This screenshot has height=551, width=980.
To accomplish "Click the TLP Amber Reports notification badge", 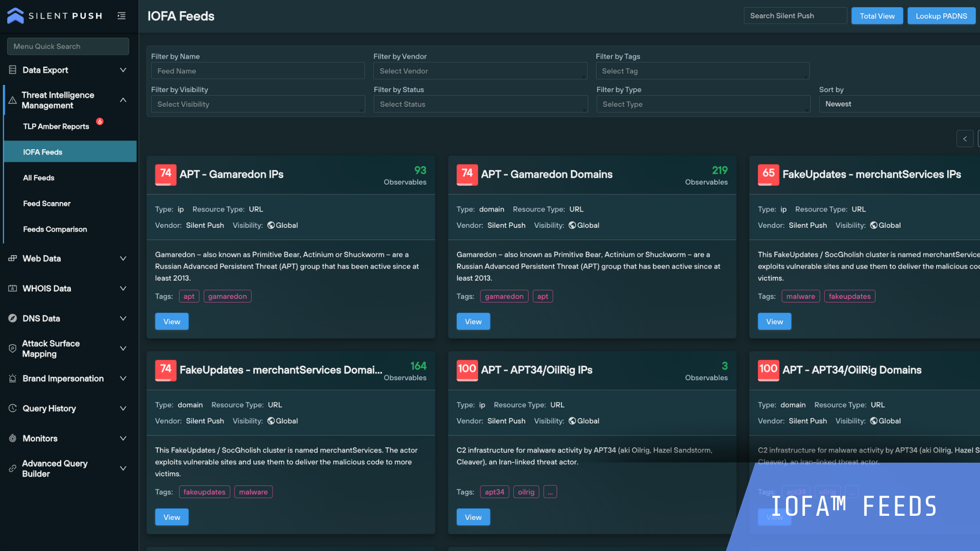I will [x=100, y=121].
